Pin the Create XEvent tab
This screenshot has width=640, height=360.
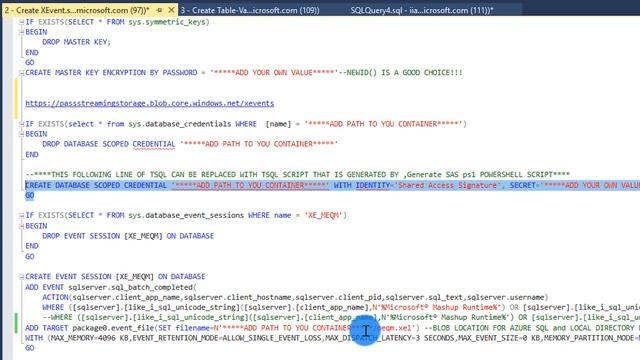[159, 10]
